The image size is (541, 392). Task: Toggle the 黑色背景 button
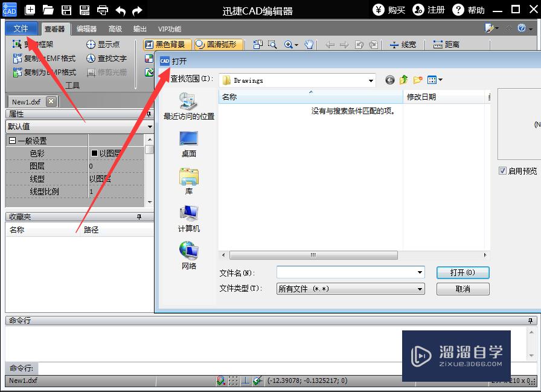pos(167,44)
